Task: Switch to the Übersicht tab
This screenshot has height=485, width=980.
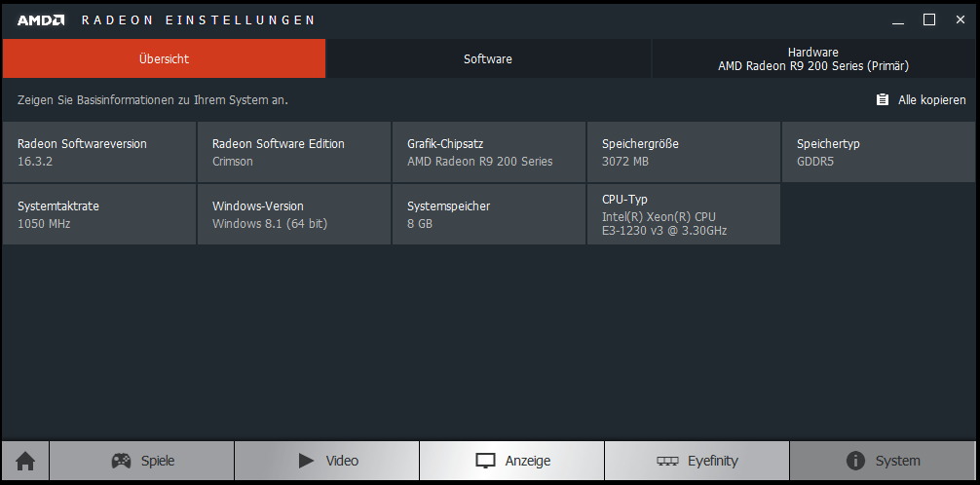Action: click(164, 58)
